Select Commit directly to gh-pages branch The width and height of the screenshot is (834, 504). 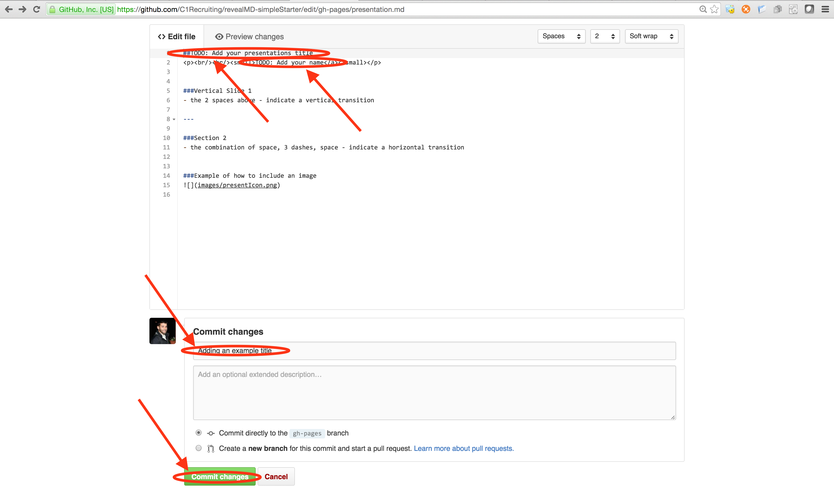(x=199, y=432)
